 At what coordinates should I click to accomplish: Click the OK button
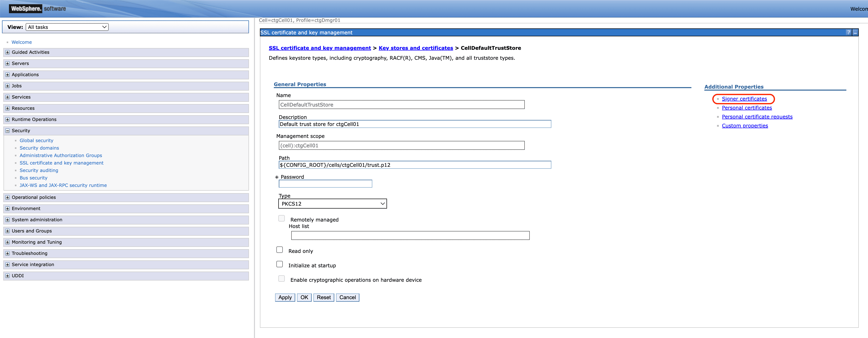pos(304,297)
